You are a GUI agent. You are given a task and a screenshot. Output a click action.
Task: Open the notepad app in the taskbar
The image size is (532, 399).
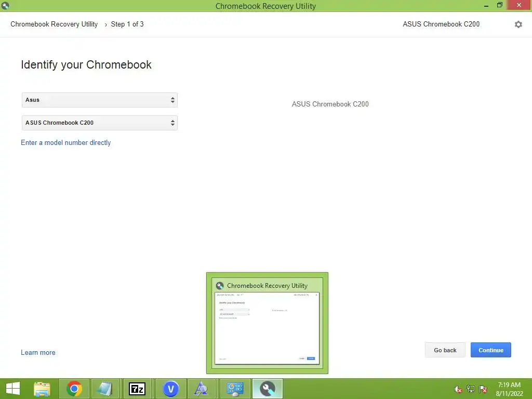coord(105,389)
